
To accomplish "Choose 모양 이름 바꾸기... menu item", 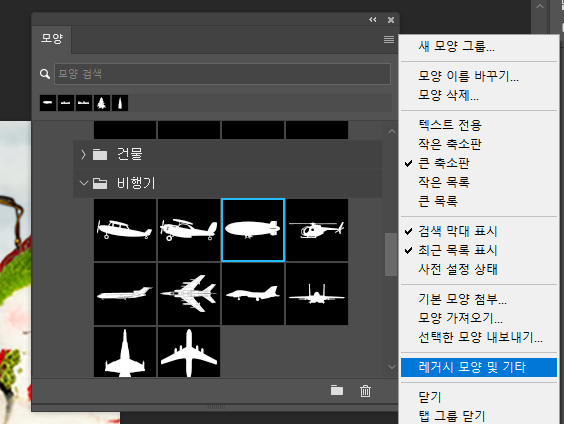I will point(479,76).
